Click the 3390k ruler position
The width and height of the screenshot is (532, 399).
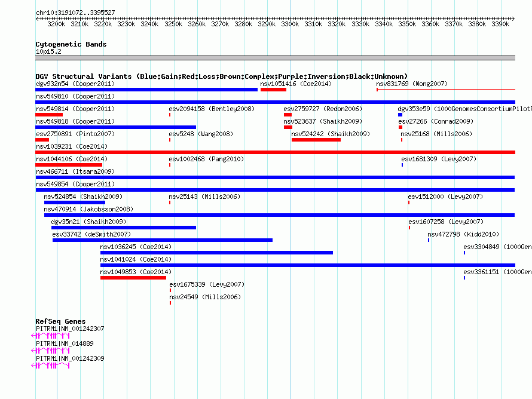(500, 24)
